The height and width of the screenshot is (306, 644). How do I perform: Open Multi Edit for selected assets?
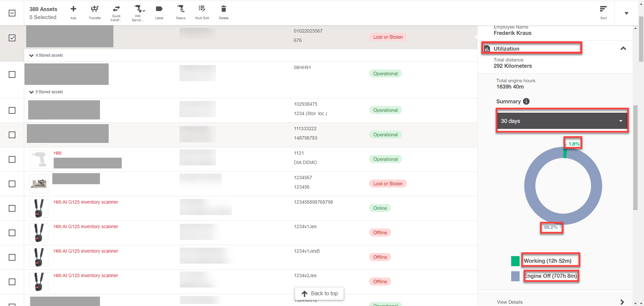coord(202,9)
